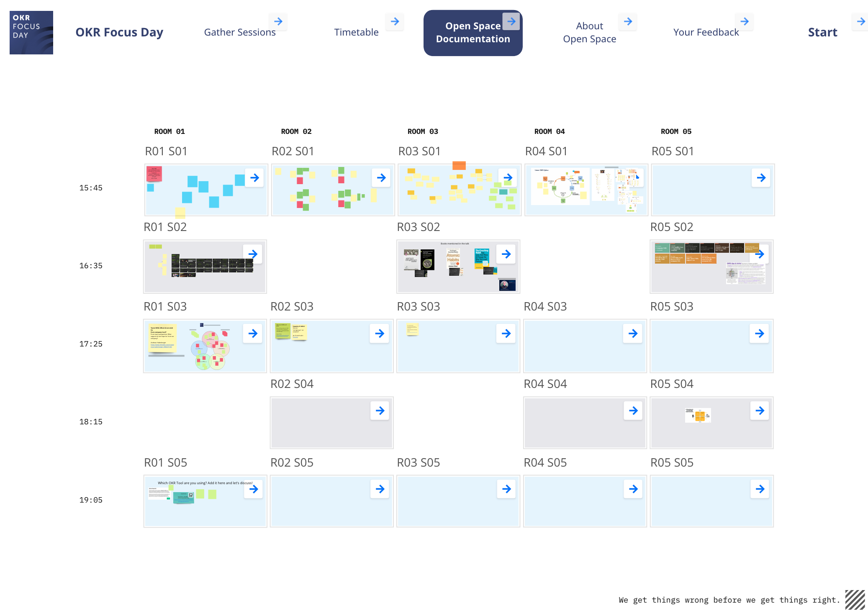
Task: Open R03 S02 board via its arrow
Action: [x=506, y=254]
